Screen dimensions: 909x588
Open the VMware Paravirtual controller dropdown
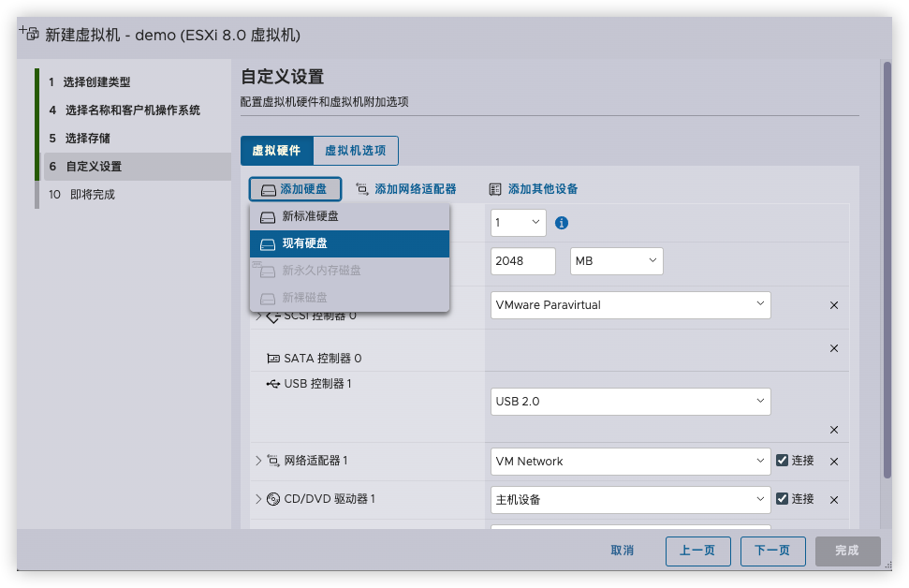(630, 305)
